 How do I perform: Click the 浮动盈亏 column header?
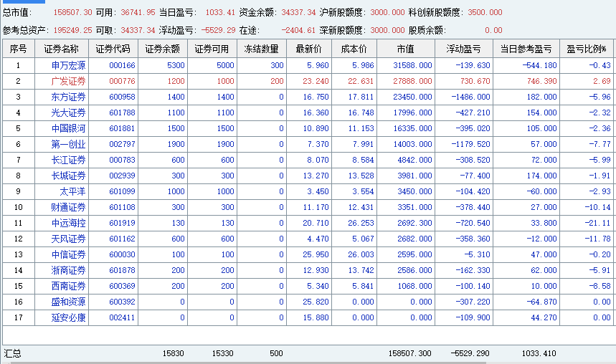pos(464,49)
